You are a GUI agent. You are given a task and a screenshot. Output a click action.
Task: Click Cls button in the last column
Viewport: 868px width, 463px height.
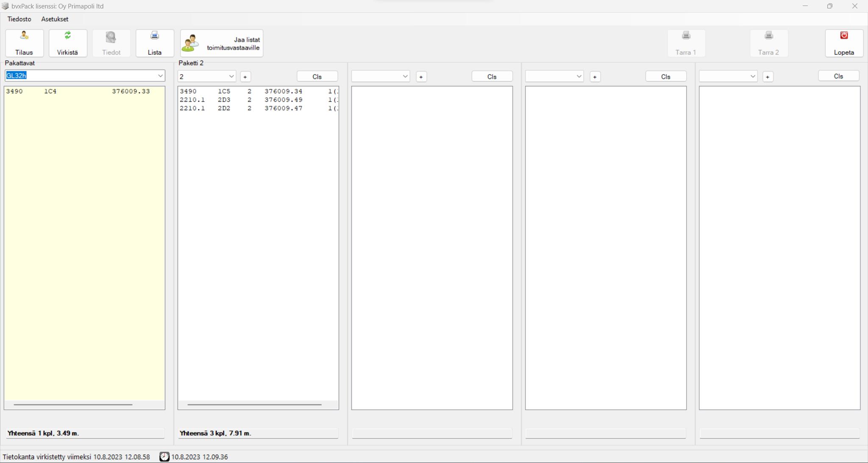click(x=838, y=76)
